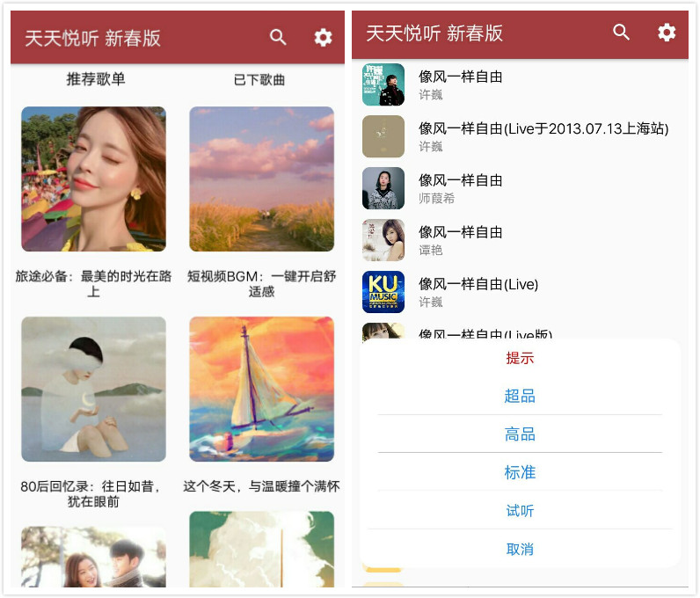Switch to the 已下歌曲 tab
700x598 pixels.
click(x=259, y=80)
